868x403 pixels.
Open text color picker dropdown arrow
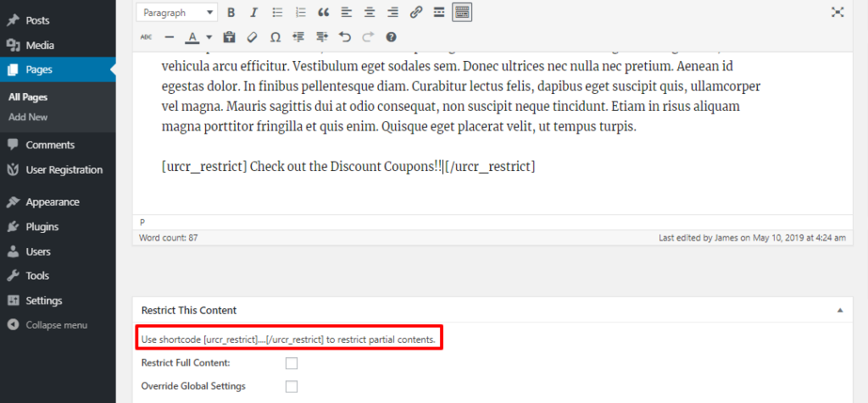coord(209,37)
